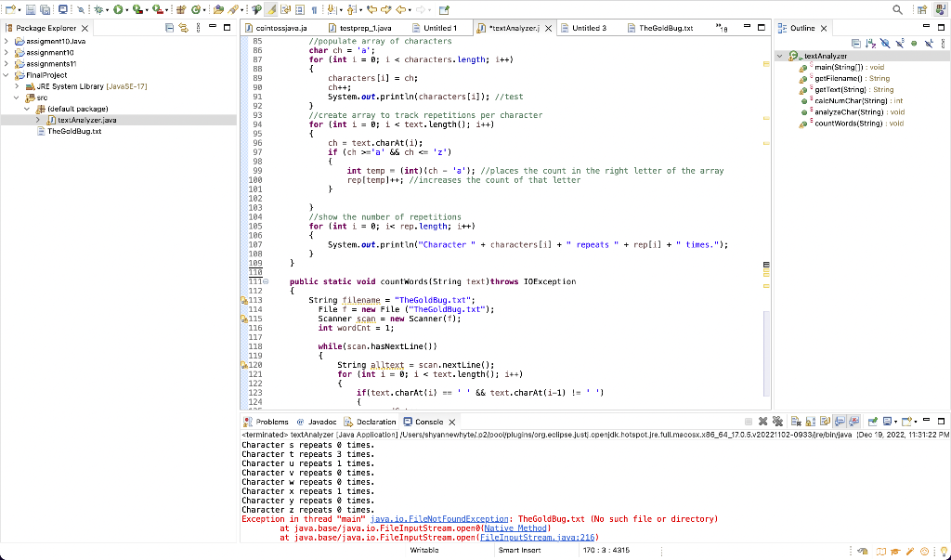Click the java.io.FileNotFoundException link
This screenshot has width=951, height=560.
point(438,518)
